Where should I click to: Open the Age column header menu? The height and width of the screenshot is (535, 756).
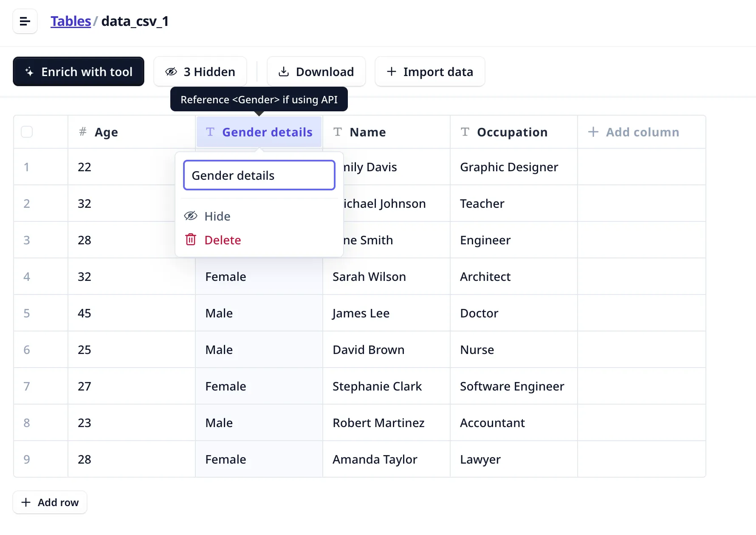106,132
